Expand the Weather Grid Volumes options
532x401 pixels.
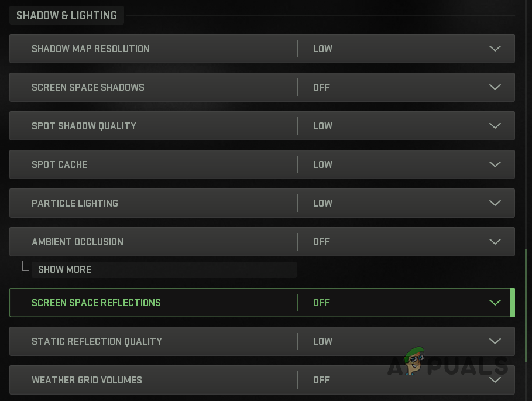click(x=495, y=380)
